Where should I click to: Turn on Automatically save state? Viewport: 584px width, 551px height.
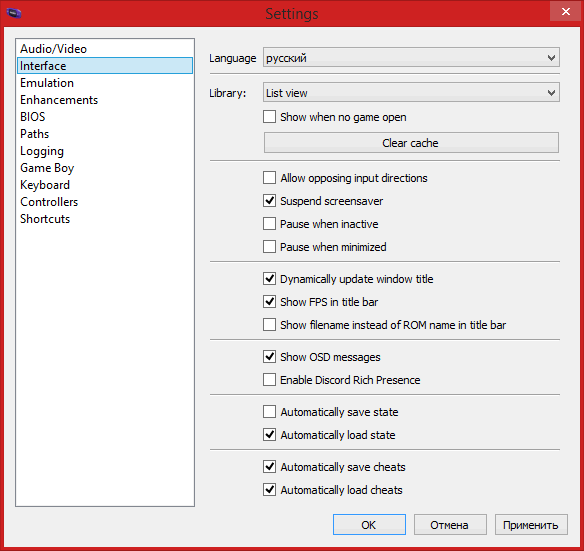[269, 412]
